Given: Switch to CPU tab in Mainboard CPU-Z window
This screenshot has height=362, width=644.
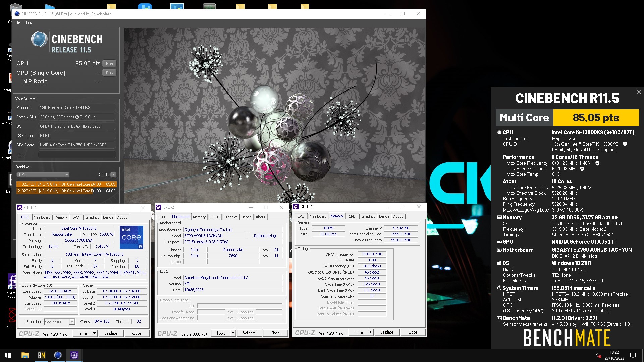Looking at the screenshot, I should 163,217.
